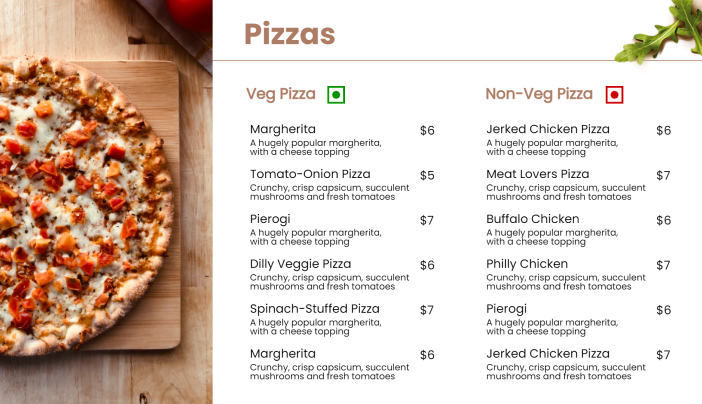Click the price next to Dilly Veggie Pizza
The image size is (702, 404).
[x=427, y=265]
